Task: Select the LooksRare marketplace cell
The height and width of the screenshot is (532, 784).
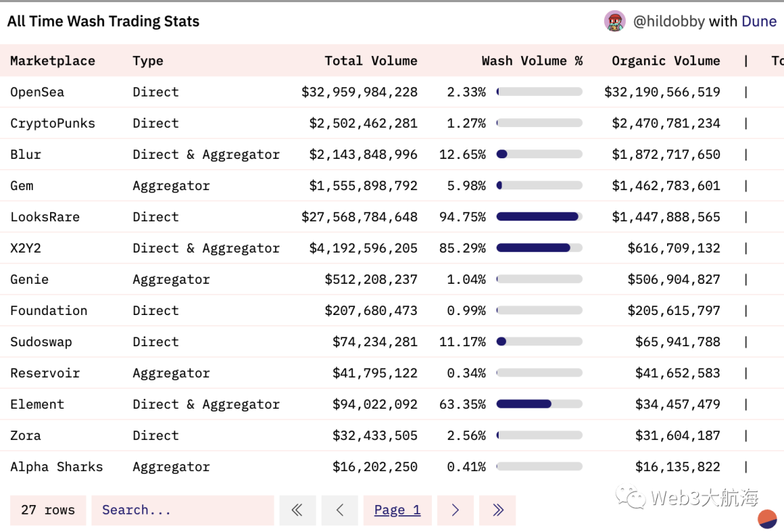Action: [x=45, y=217]
